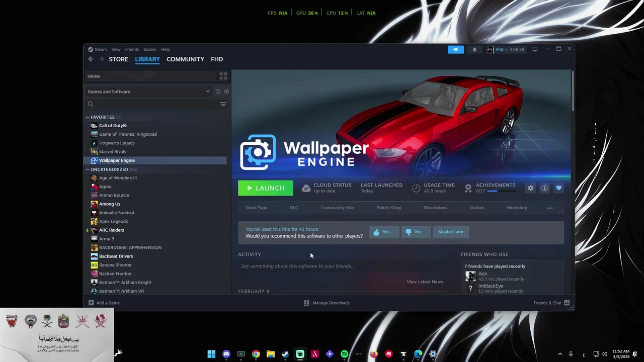This screenshot has width=644, height=362.
Task: Focus the library search field
Action: coord(151,104)
